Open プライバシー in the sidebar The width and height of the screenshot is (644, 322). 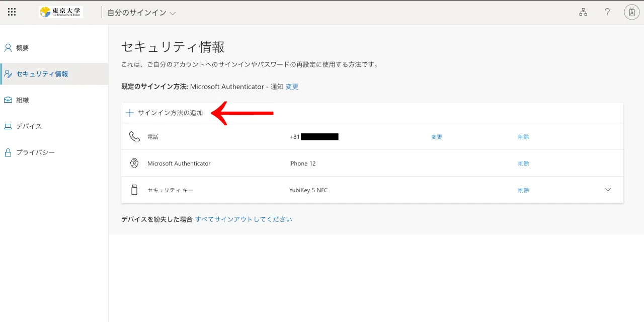pyautogui.click(x=35, y=152)
